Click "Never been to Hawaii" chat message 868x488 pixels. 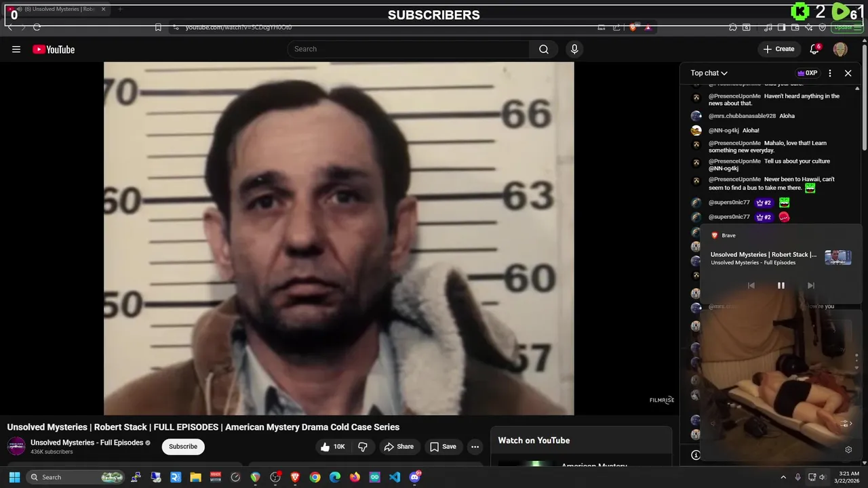(x=772, y=184)
